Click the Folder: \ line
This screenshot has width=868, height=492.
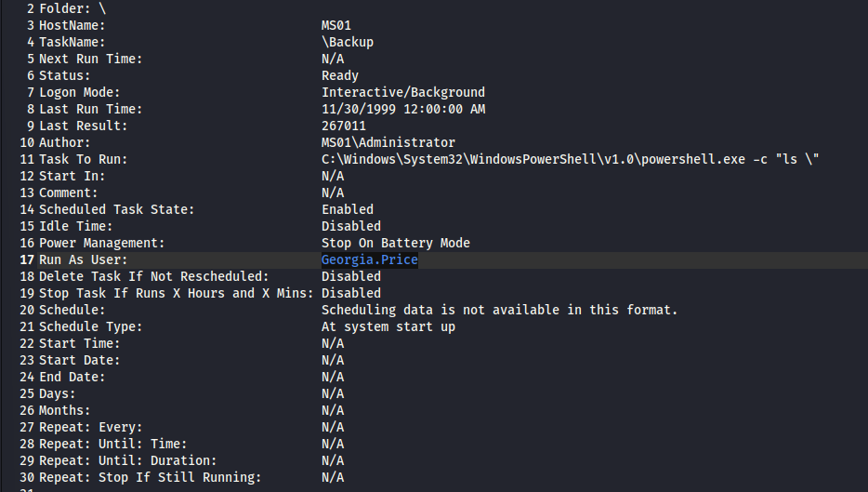tap(72, 8)
